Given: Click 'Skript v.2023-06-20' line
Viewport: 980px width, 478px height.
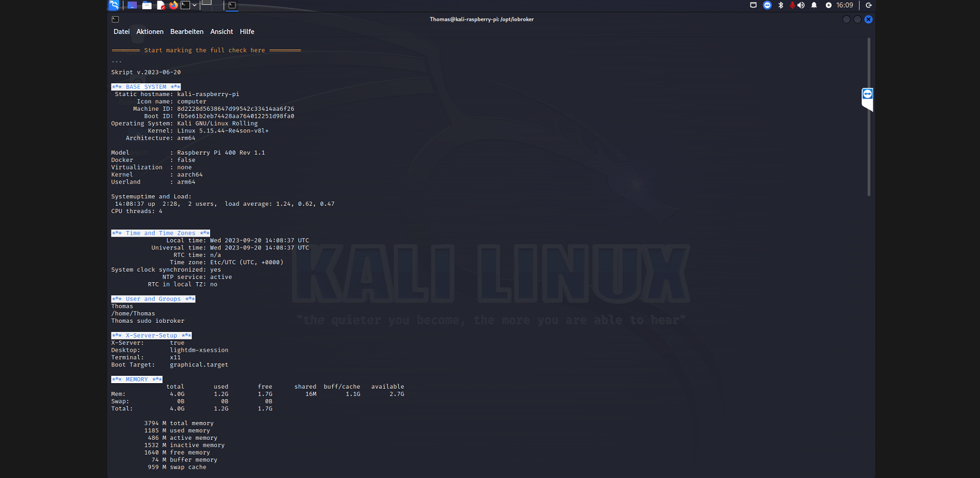Looking at the screenshot, I should (x=146, y=73).
